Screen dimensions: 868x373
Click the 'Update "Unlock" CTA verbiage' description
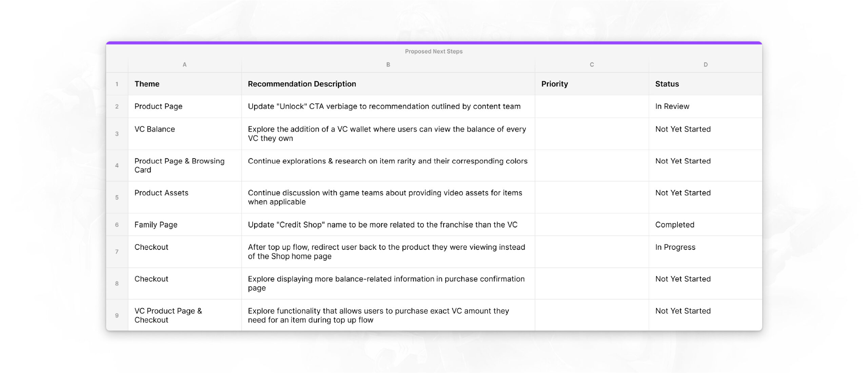pyautogui.click(x=388, y=107)
